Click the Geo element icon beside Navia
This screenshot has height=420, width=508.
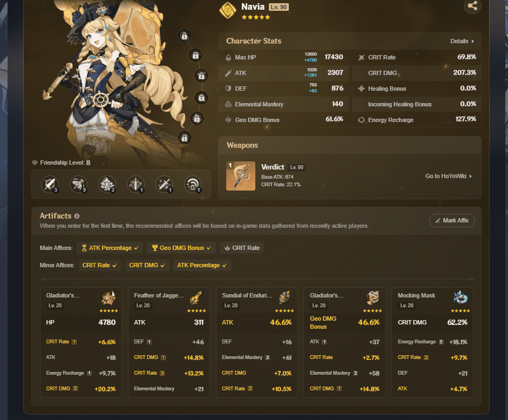click(228, 10)
